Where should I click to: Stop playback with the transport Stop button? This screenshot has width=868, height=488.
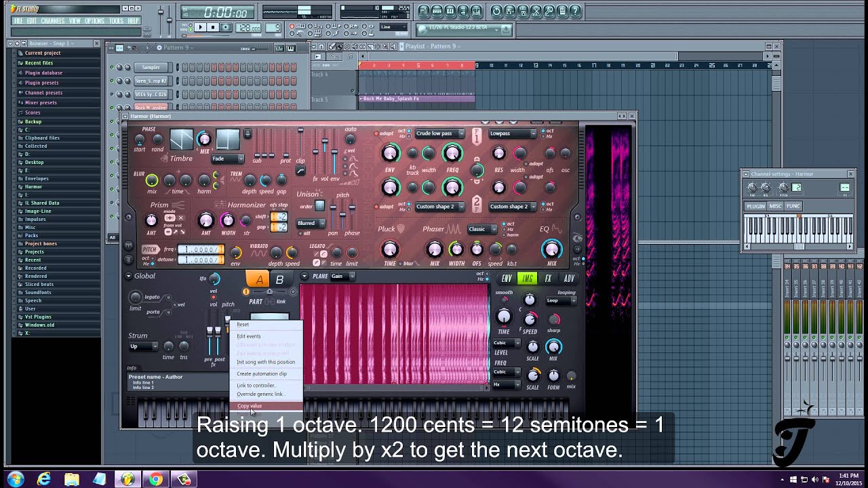pos(214,27)
